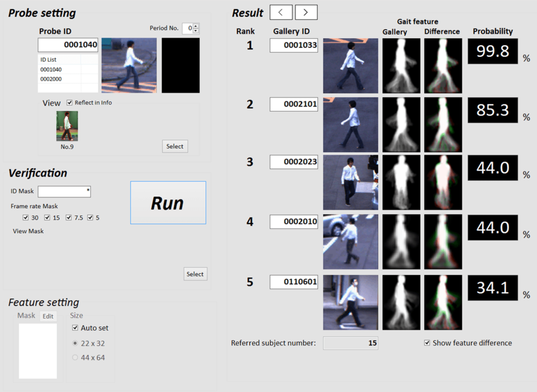This screenshot has width=537, height=392.
Task: Toggle the Reflect in Info checkbox
Action: [x=70, y=103]
